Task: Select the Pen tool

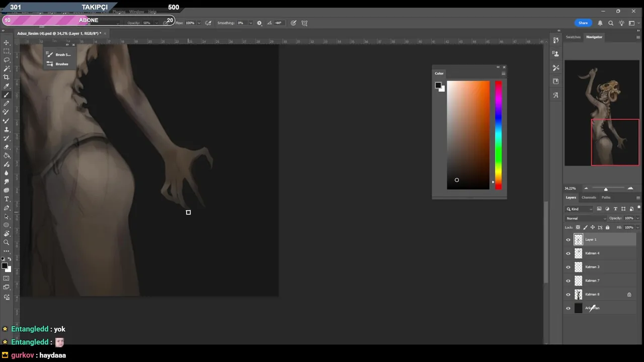Action: tap(7, 208)
